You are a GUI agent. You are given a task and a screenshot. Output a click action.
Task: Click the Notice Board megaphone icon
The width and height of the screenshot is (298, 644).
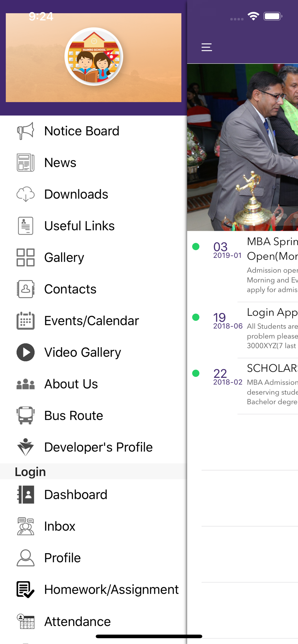(x=25, y=131)
